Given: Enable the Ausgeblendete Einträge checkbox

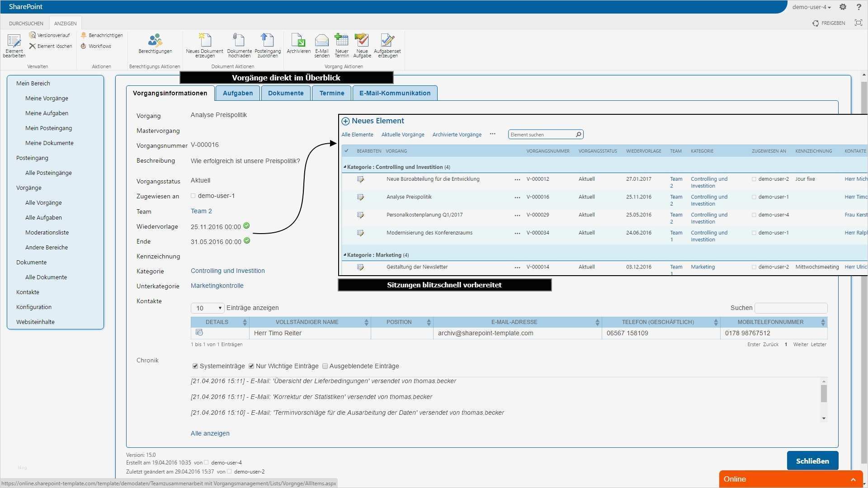Looking at the screenshot, I should pyautogui.click(x=325, y=366).
